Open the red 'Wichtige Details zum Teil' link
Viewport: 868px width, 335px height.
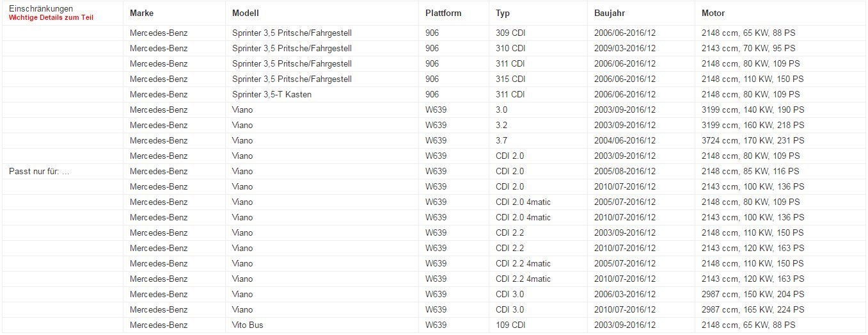point(51,17)
